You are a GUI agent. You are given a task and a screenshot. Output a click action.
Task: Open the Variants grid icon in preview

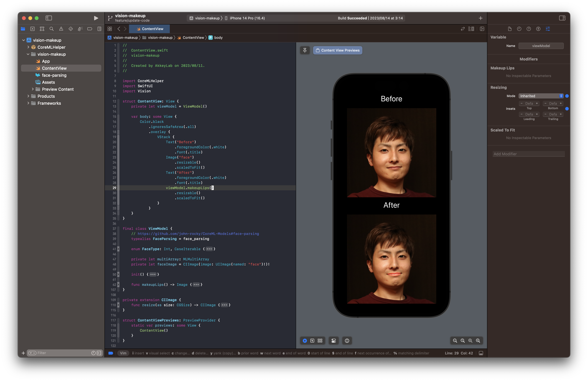(x=320, y=341)
